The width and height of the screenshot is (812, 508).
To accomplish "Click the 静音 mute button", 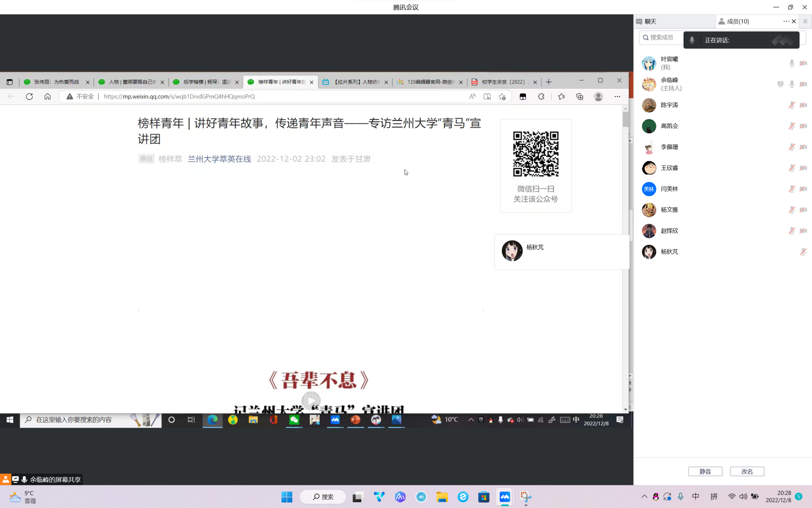I will click(705, 471).
